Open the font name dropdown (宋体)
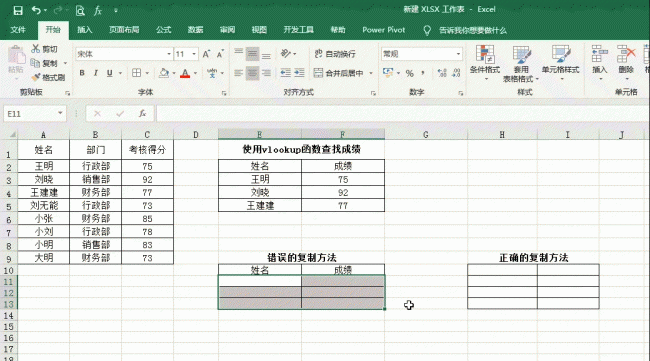The width and height of the screenshot is (650, 361). [x=169, y=54]
